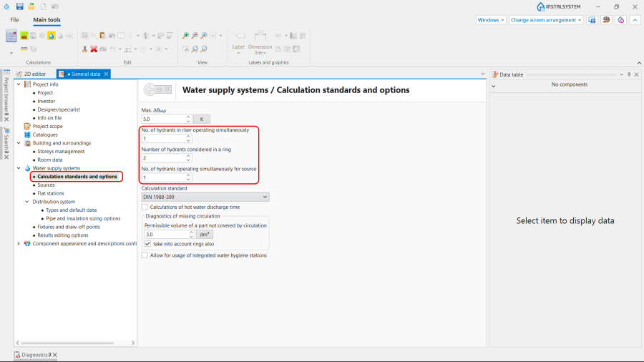The width and height of the screenshot is (644, 362).
Task: Select the water drop tool icon
Action: pos(51,36)
